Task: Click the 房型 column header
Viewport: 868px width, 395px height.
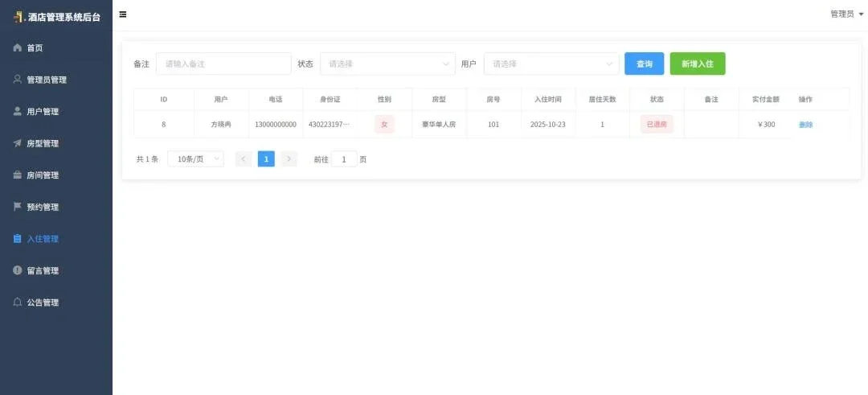Action: coord(439,99)
